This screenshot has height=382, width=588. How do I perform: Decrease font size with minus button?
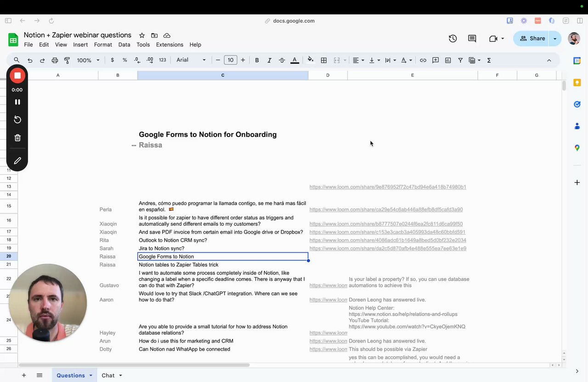pyautogui.click(x=218, y=60)
